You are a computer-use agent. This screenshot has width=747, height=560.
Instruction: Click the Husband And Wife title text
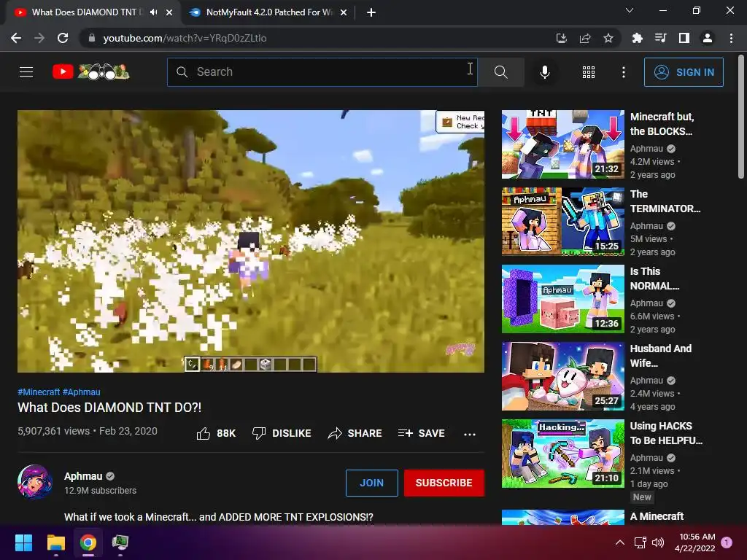click(x=661, y=356)
